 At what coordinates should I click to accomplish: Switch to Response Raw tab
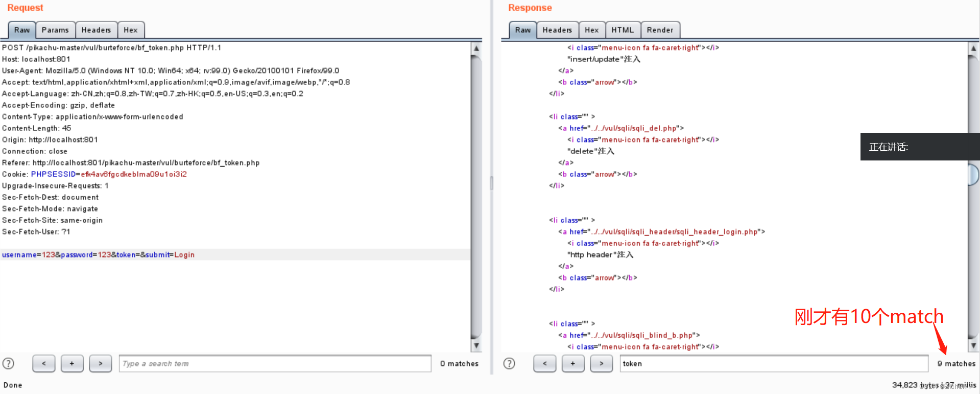(523, 30)
